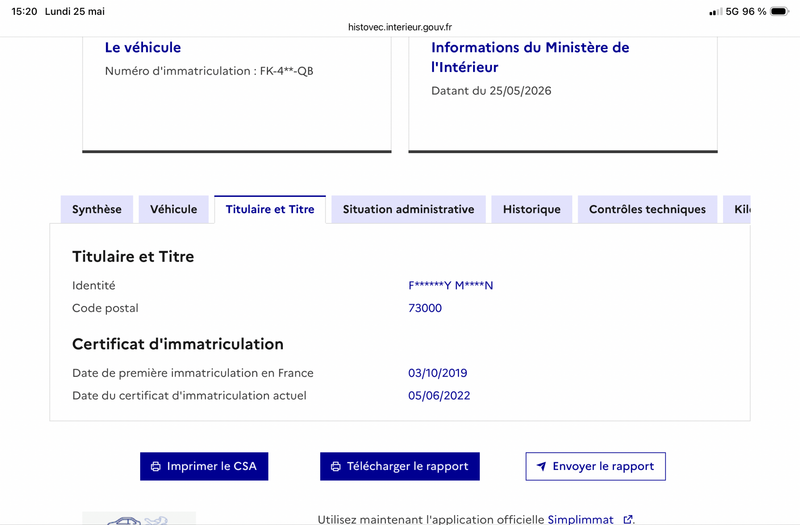Click the car illustration thumbnail at bottom
The width and height of the screenshot is (800, 525).
click(x=139, y=518)
